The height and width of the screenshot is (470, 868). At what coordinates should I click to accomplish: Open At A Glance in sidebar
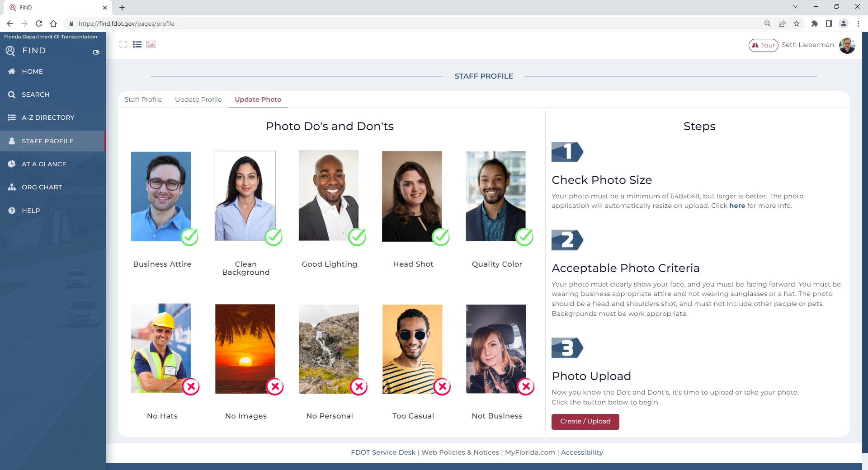click(44, 164)
